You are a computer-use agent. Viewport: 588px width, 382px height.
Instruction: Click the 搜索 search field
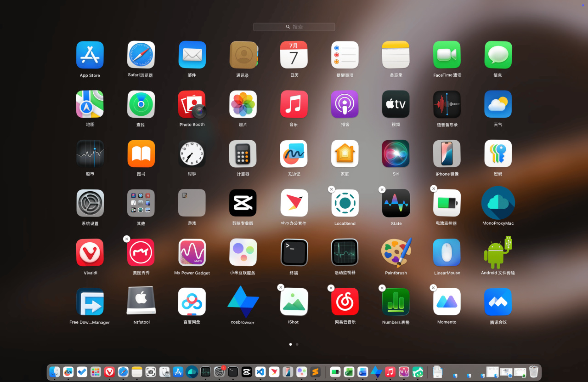294,27
